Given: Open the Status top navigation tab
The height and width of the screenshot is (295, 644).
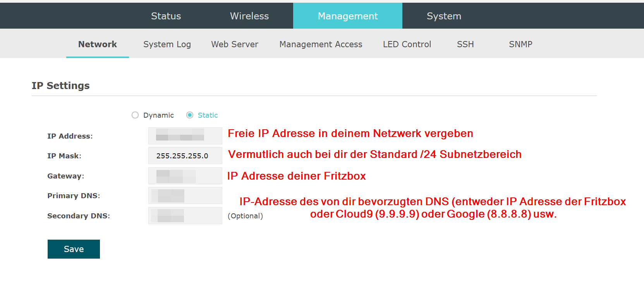Looking at the screenshot, I should [166, 16].
